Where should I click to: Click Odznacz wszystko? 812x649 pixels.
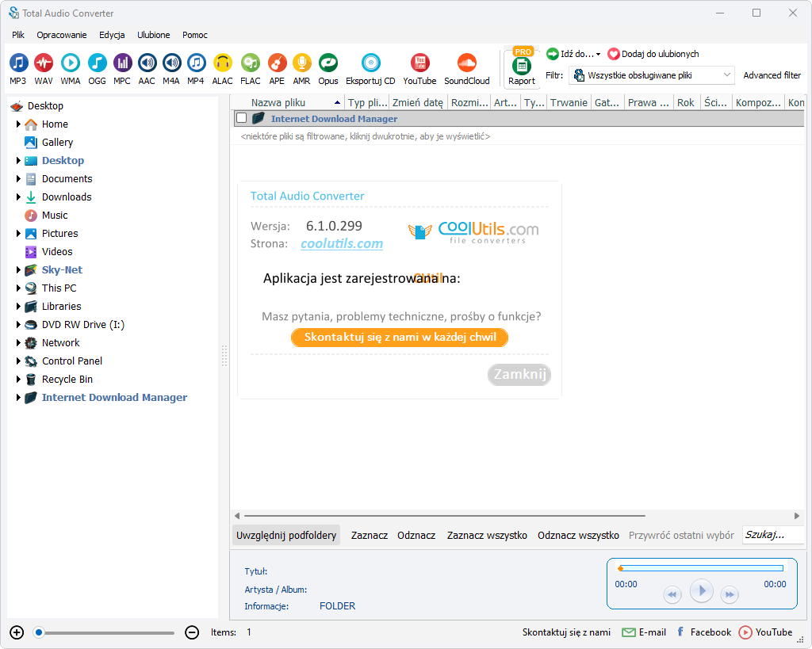[578, 535]
